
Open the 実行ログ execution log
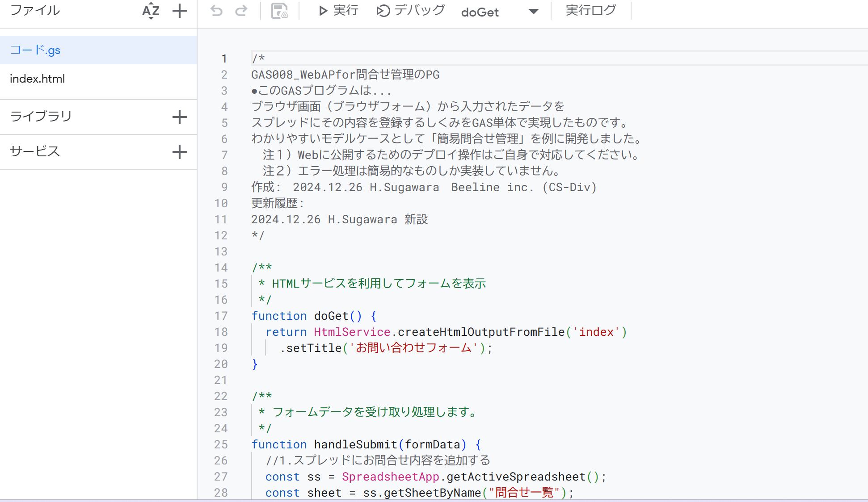(590, 10)
